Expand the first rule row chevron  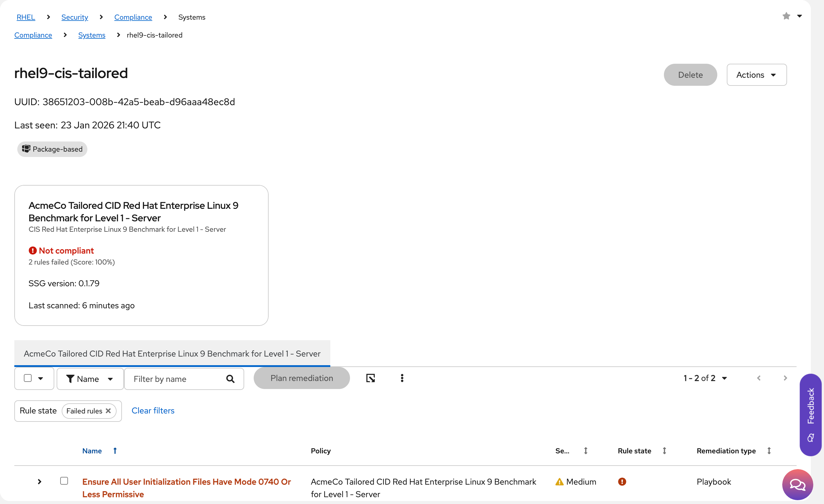pos(39,482)
